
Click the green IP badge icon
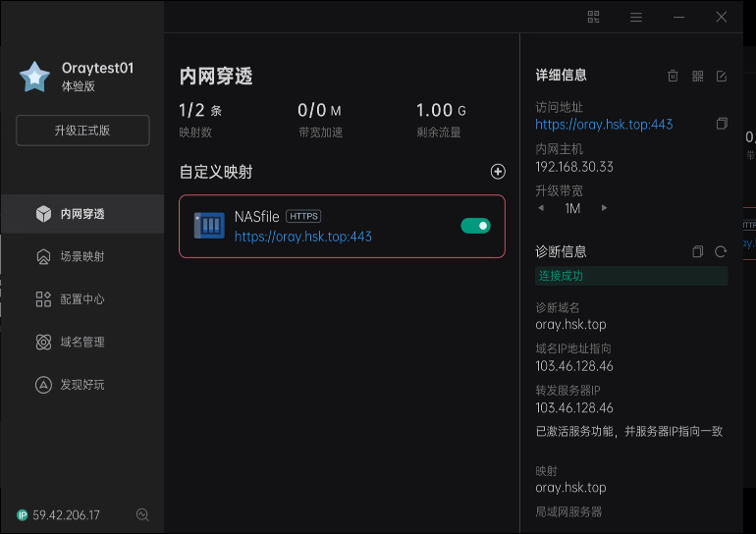(x=23, y=515)
